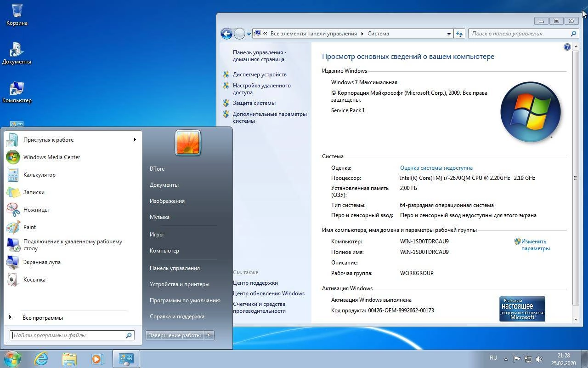Open Изображения in Start menu right pane
Viewport: 588px width, 368px height.
(x=167, y=201)
